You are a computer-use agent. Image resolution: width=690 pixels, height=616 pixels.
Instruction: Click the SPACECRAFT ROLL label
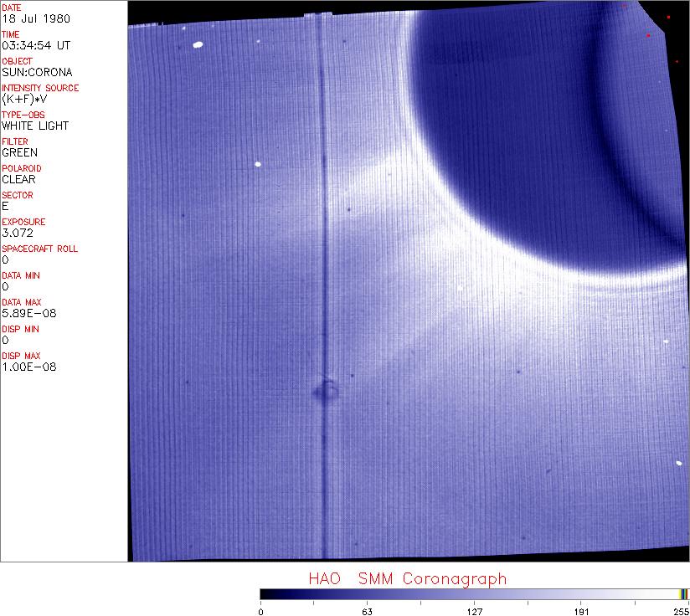[40, 249]
